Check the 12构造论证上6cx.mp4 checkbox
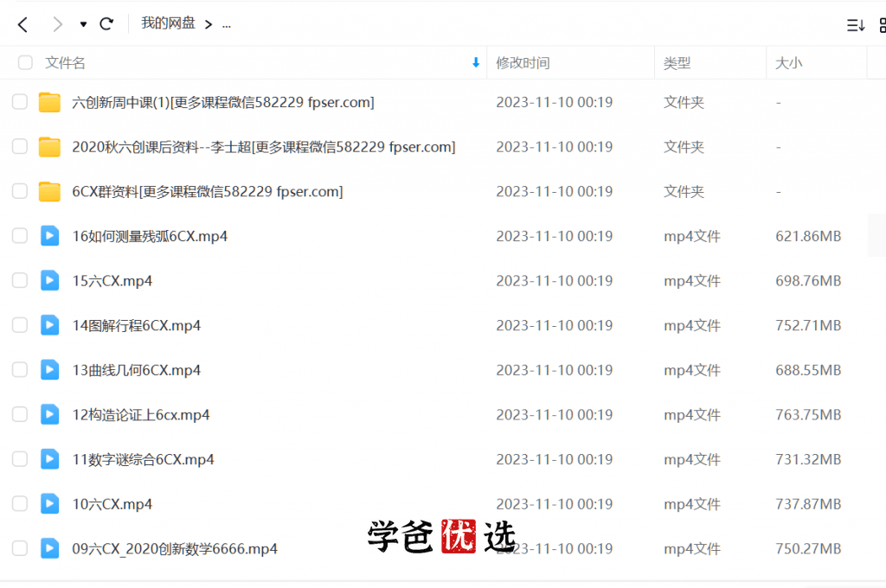The width and height of the screenshot is (886, 588). tap(20, 414)
